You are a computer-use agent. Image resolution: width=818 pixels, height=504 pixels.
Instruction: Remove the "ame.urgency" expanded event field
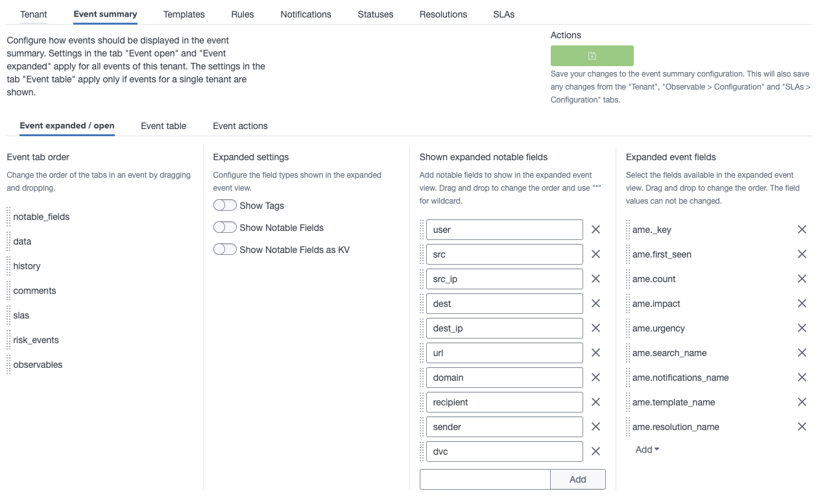coord(802,328)
